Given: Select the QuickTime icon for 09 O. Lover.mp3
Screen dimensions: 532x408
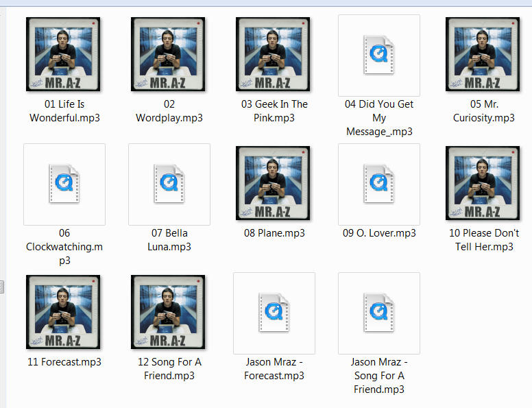Looking at the screenshot, I should click(x=378, y=184).
